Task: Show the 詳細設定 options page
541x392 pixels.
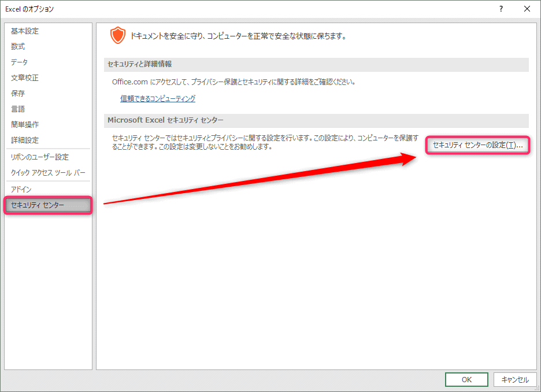Action: [25, 140]
